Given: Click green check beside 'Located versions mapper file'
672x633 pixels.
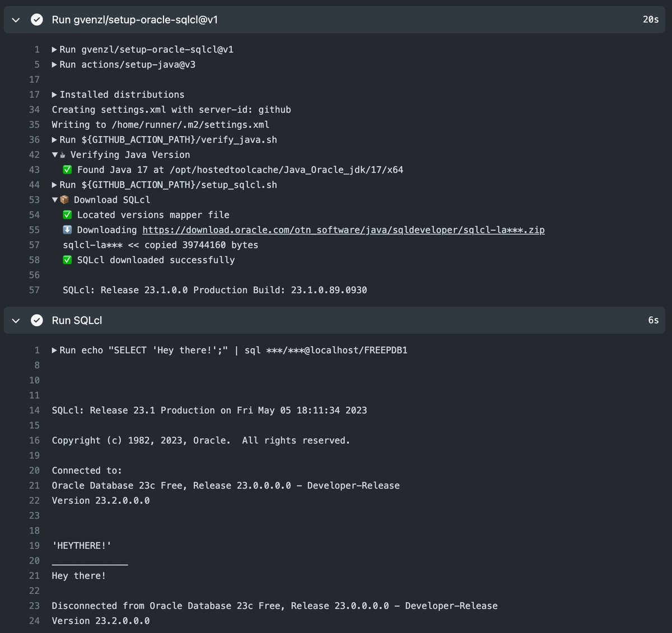Looking at the screenshot, I should [67, 215].
